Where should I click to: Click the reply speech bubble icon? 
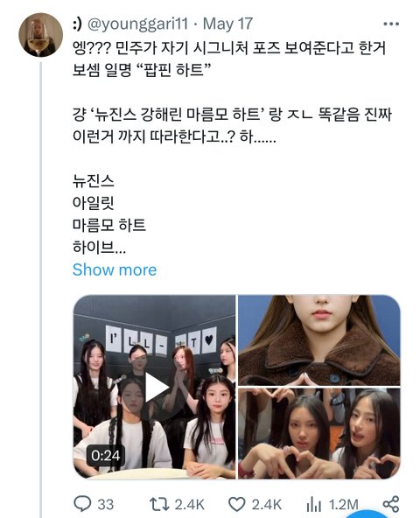tap(82, 504)
